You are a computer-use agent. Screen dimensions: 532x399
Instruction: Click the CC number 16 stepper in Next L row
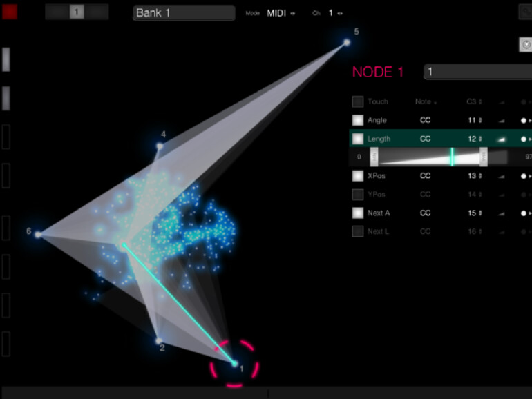coord(475,231)
